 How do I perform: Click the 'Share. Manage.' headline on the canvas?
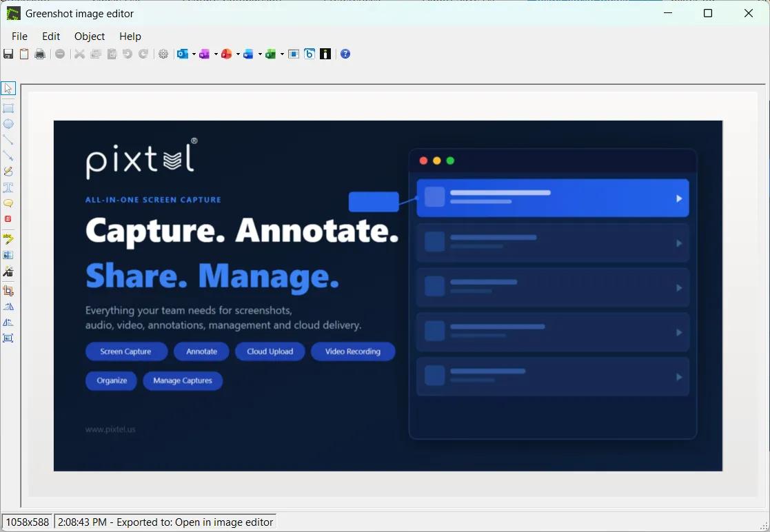tap(212, 277)
